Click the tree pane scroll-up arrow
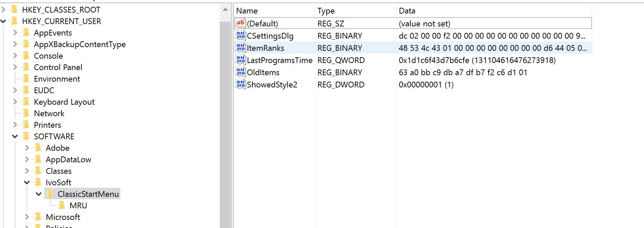 (225, 10)
